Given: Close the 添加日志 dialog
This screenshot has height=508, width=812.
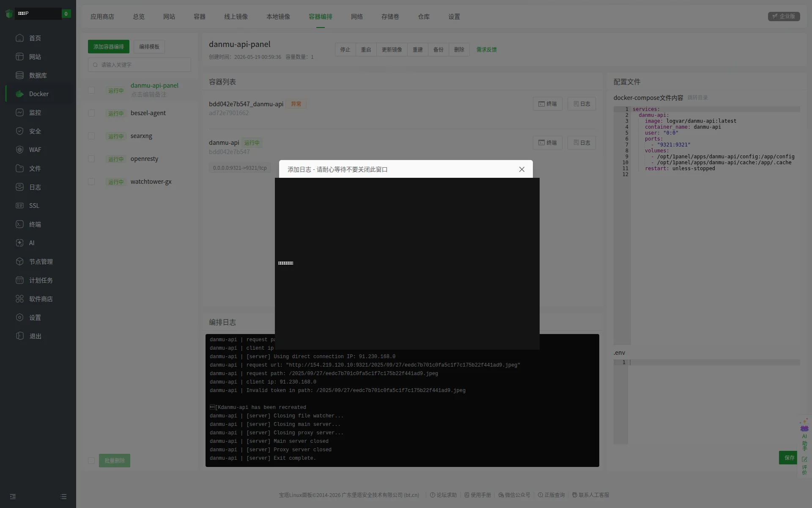Looking at the screenshot, I should pos(522,169).
